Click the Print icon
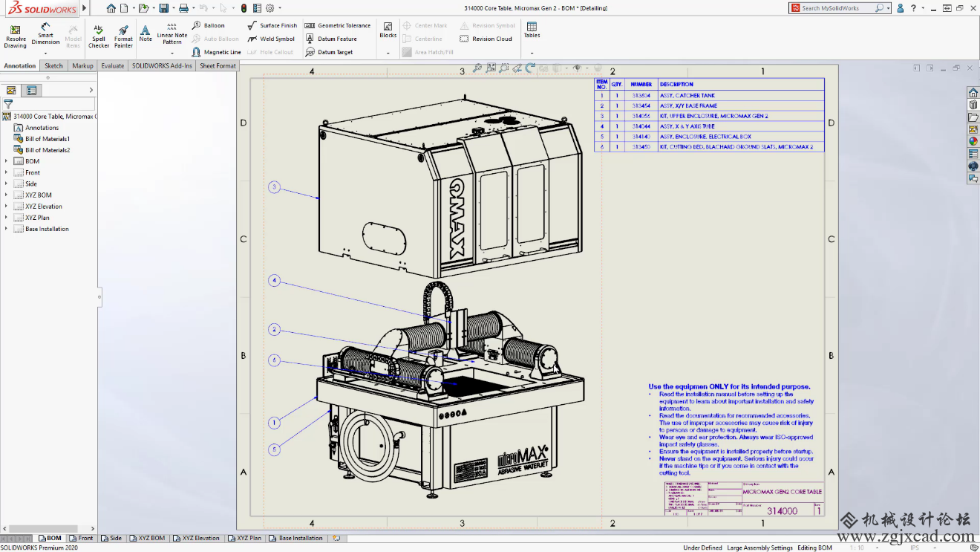Image resolution: width=980 pixels, height=552 pixels. coord(183,8)
